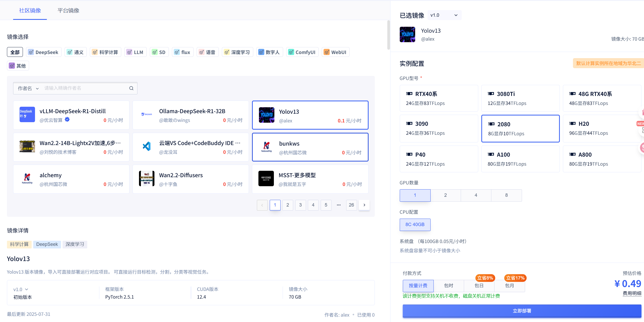Viewport: 644px width, 322px height.
Task: Click the GPU card icon on A800
Action: click(572, 155)
